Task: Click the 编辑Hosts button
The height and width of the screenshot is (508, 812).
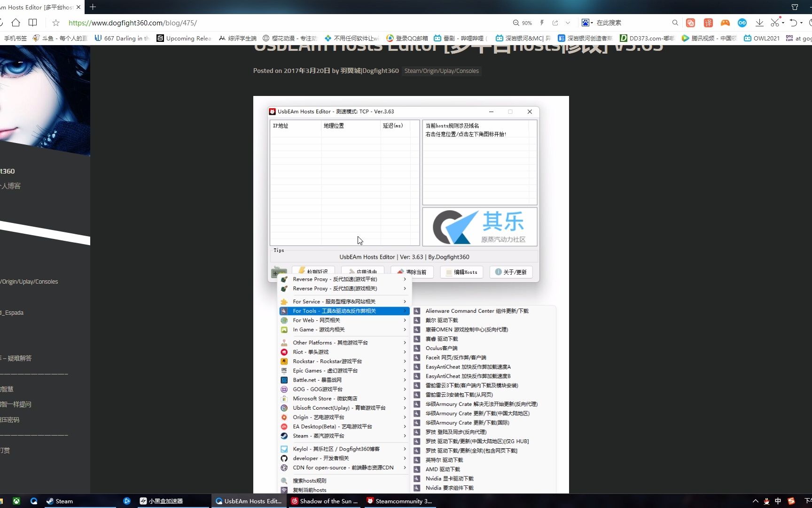Action: point(461,272)
